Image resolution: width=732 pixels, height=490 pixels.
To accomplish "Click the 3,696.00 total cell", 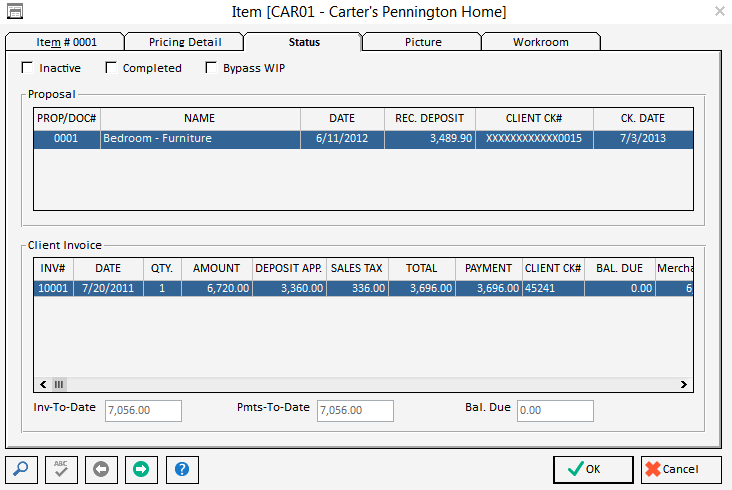I will coord(422,288).
